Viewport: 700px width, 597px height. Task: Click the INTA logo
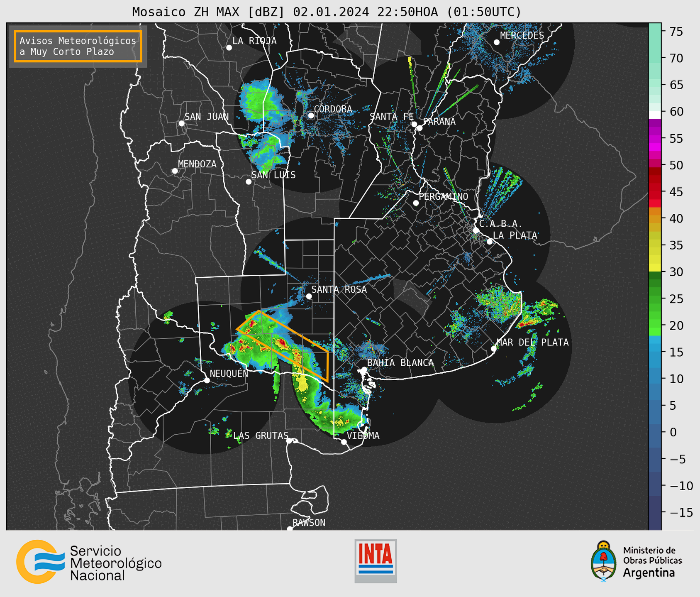(376, 561)
